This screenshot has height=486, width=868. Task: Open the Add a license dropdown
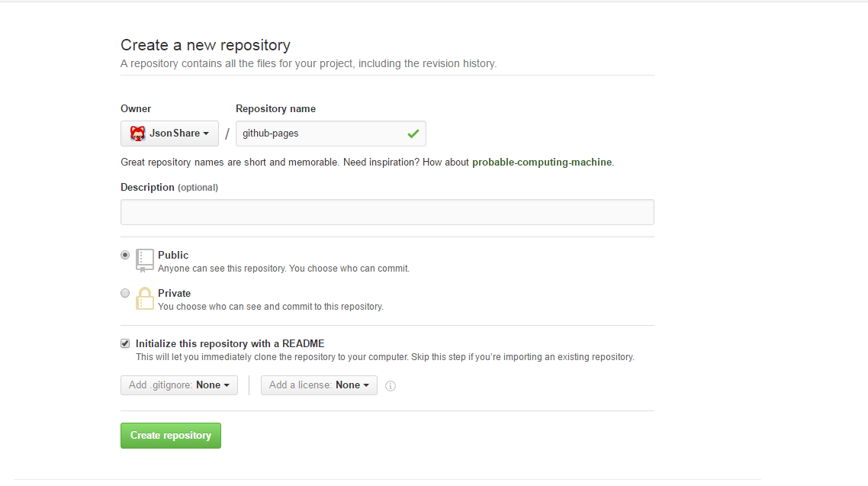(319, 385)
